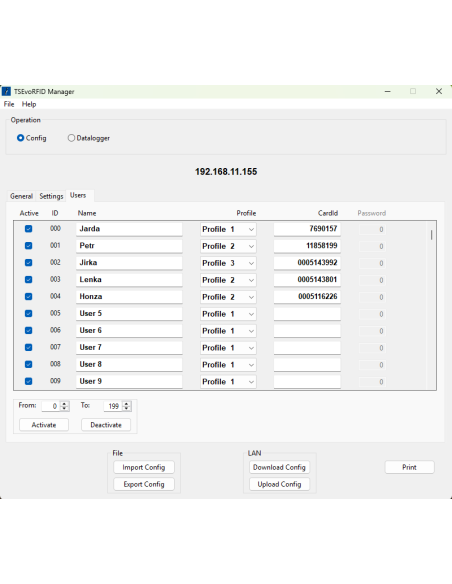Expand the Profile dropdown for Petr

228,246
